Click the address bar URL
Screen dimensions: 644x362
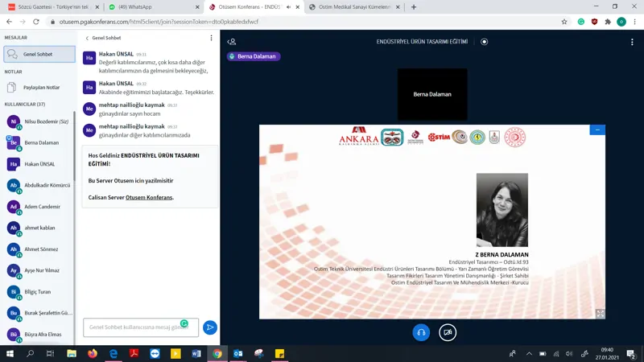point(159,22)
